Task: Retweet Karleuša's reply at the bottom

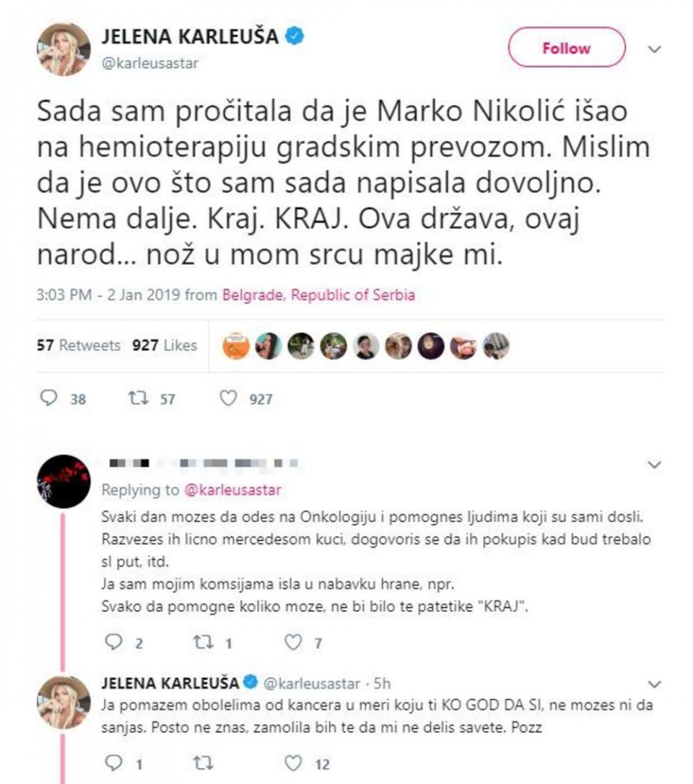Action: 203,763
